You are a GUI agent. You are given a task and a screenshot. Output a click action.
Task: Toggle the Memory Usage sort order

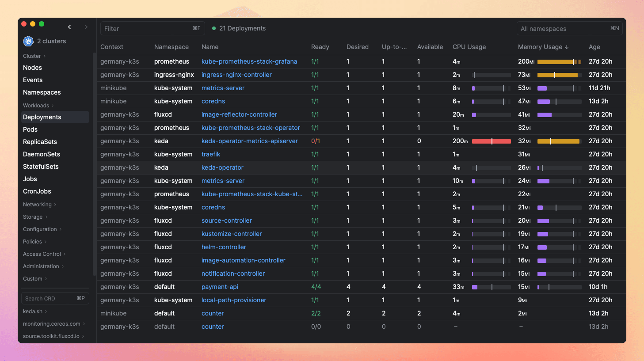click(x=543, y=47)
